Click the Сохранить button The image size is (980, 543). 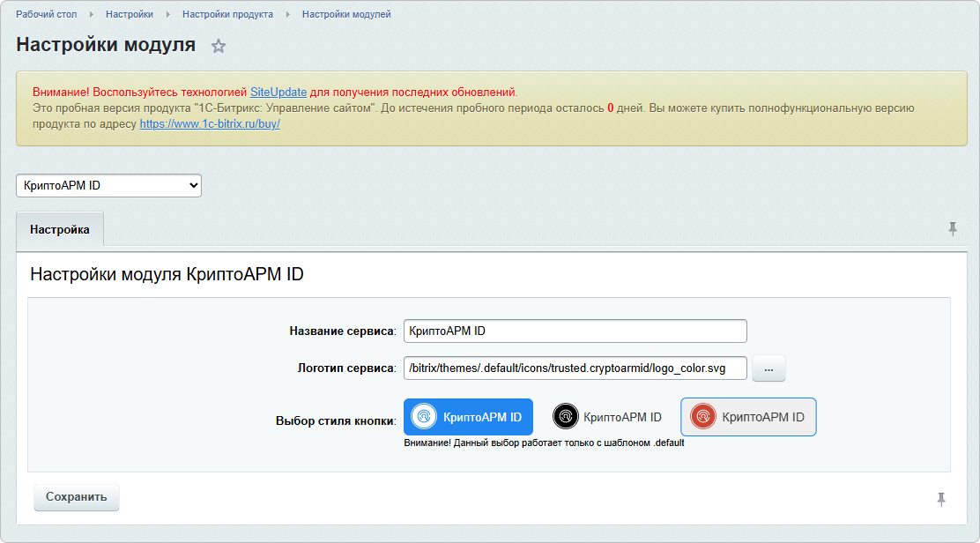coord(77,497)
